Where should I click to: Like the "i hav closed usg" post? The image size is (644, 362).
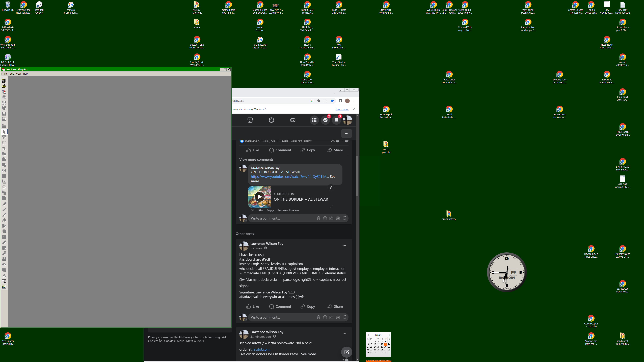(x=253, y=307)
